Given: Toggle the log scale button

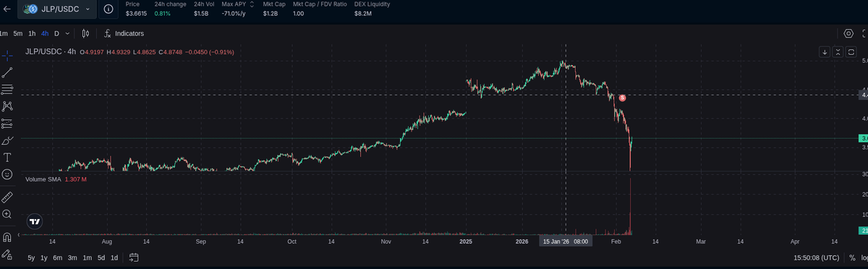Looking at the screenshot, I should tap(864, 257).
